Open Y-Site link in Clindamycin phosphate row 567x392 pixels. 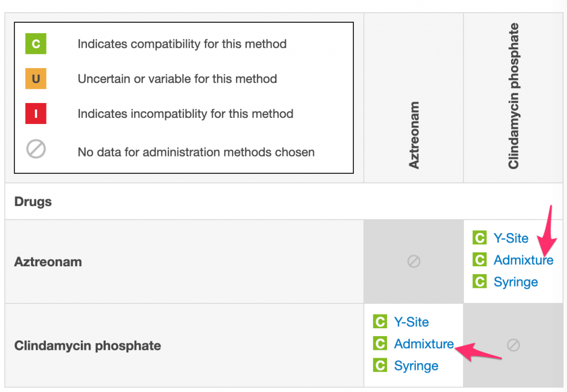(411, 322)
